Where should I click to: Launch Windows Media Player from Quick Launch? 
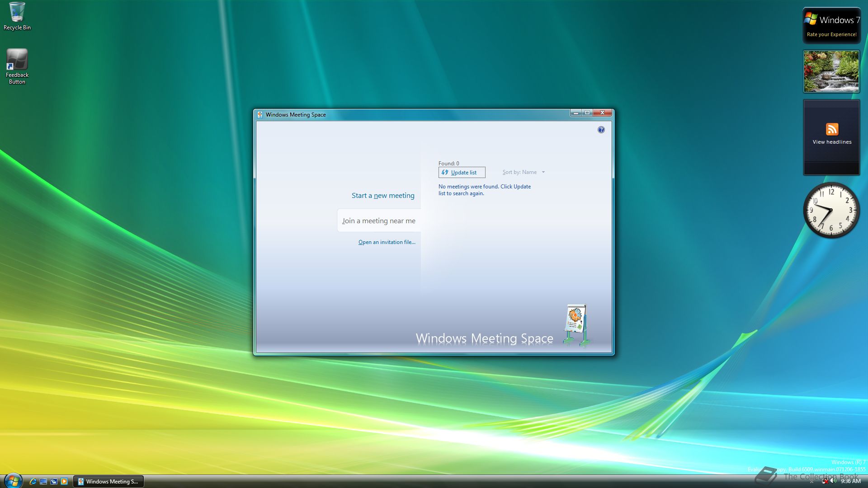pyautogui.click(x=64, y=481)
